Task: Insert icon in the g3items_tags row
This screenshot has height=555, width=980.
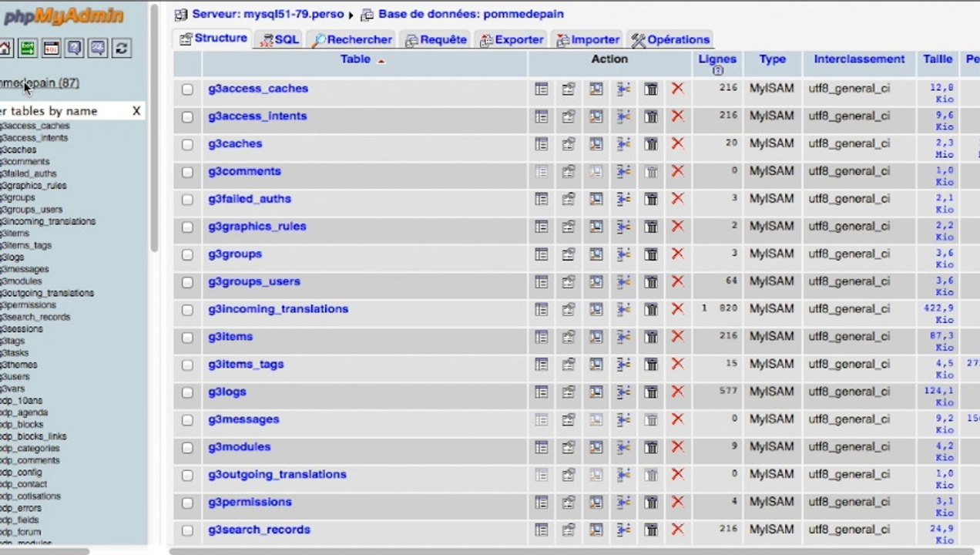Action: click(x=623, y=365)
